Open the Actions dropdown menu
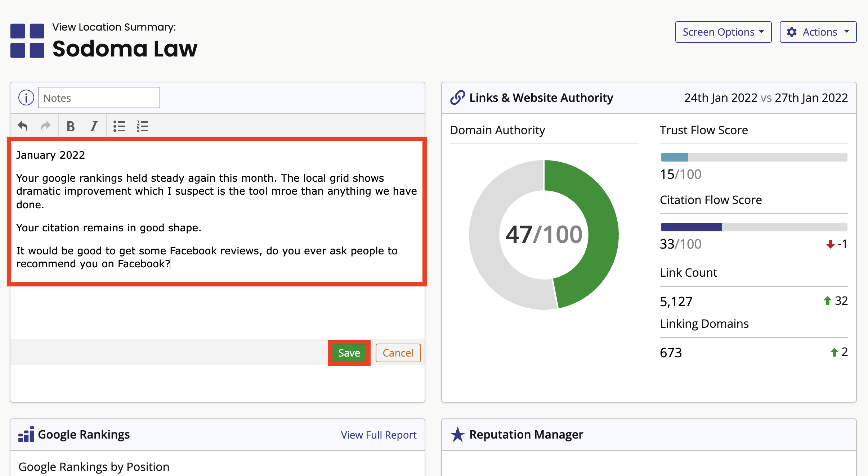The height and width of the screenshot is (476, 868). pyautogui.click(x=818, y=32)
